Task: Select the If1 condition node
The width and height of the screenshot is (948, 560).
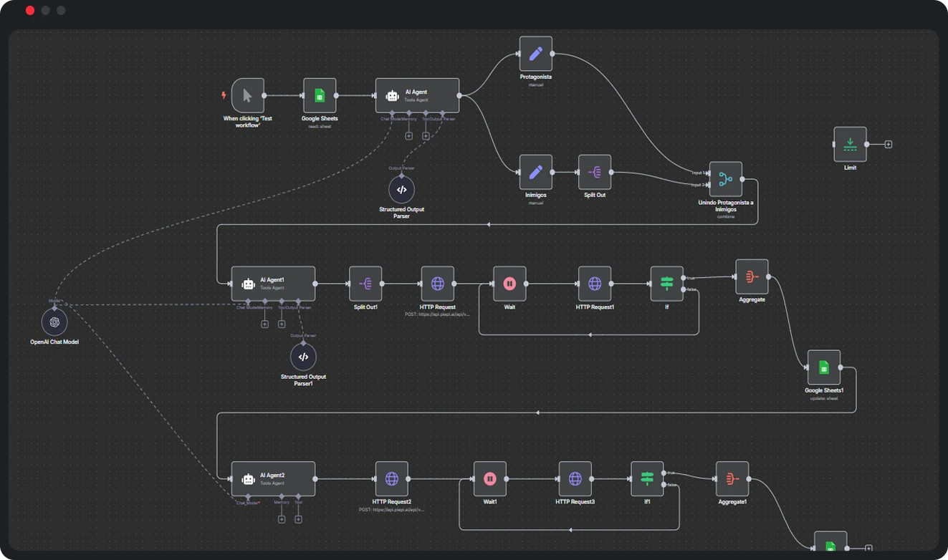Action: [647, 479]
